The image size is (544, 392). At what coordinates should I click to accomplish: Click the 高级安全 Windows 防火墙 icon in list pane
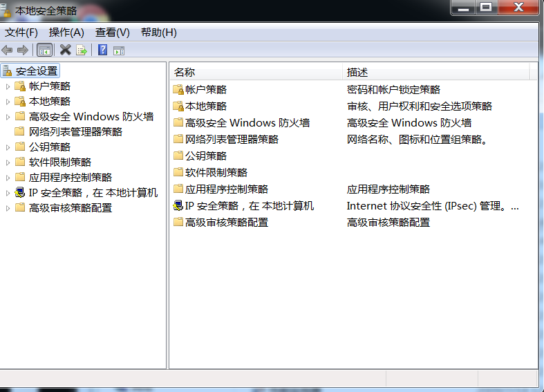[x=178, y=122]
